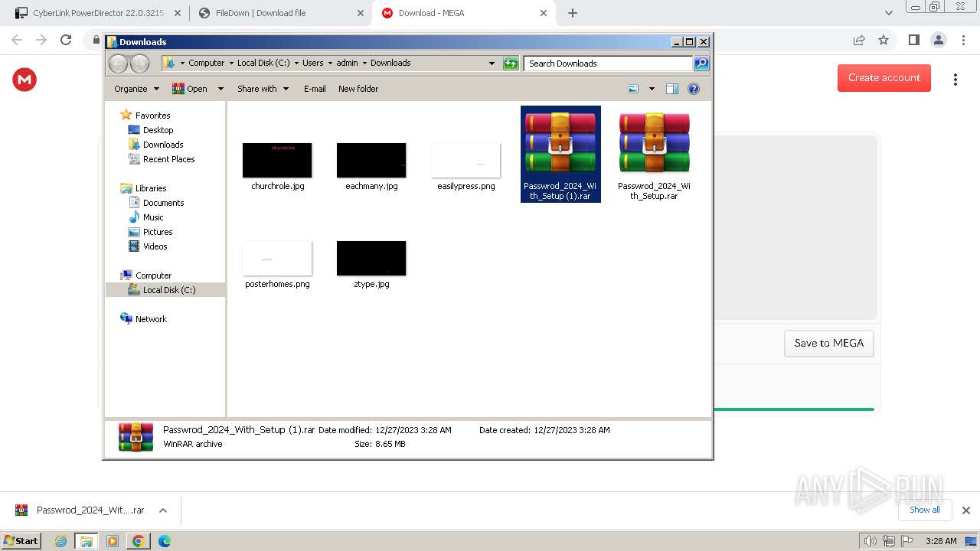Open Recent Places in navigation pane
Viewport: 980px width, 551px height.
pyautogui.click(x=168, y=159)
